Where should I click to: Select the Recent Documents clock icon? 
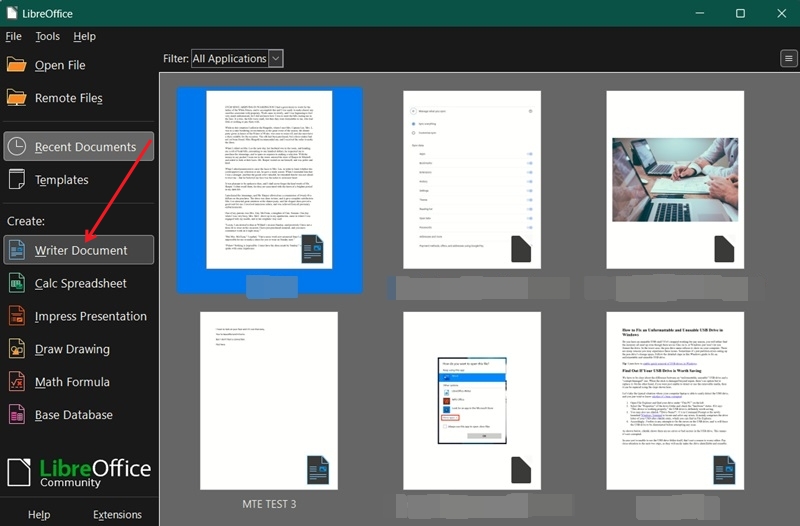pos(16,146)
